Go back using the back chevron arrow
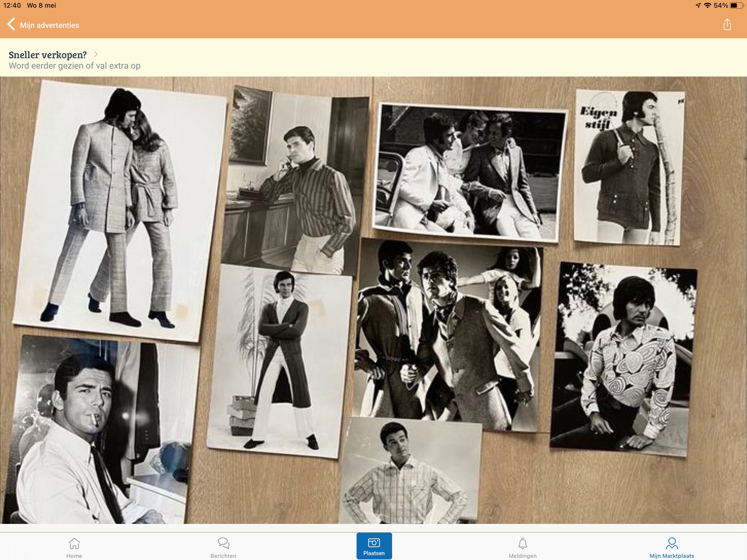Viewport: 747px width, 560px height. pyautogui.click(x=11, y=24)
